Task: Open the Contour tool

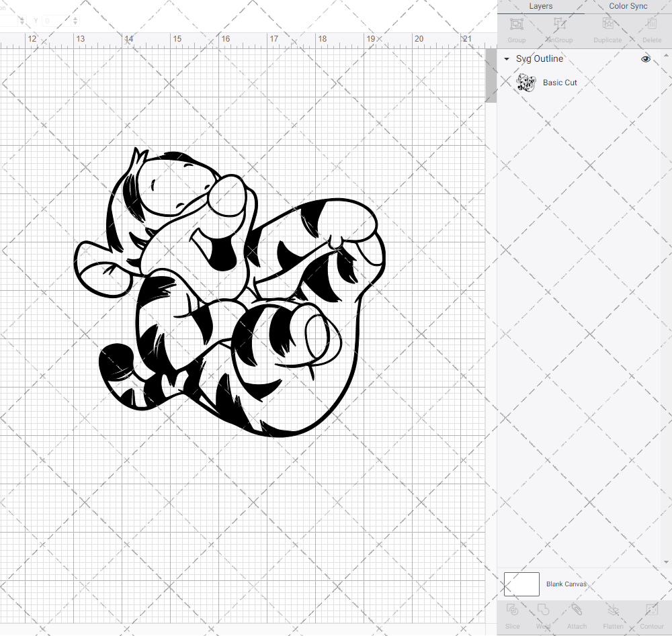Action: [651, 610]
